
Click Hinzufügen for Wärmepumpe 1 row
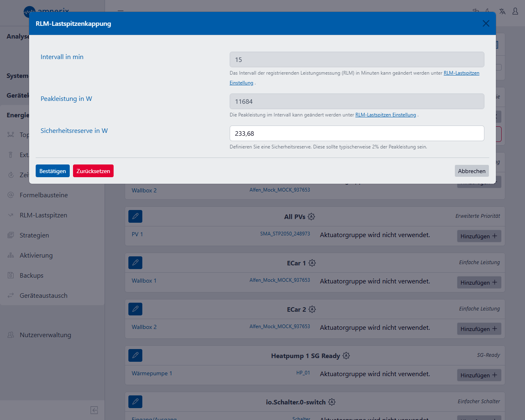click(x=479, y=375)
